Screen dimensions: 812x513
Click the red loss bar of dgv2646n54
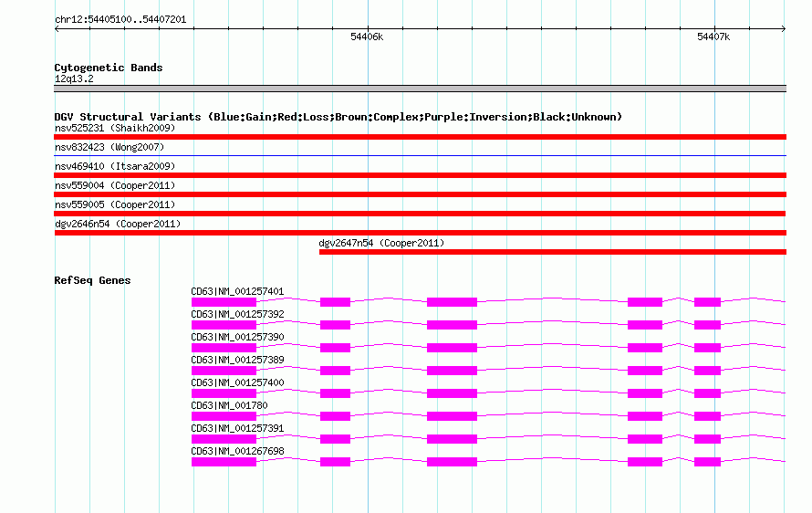(x=421, y=233)
